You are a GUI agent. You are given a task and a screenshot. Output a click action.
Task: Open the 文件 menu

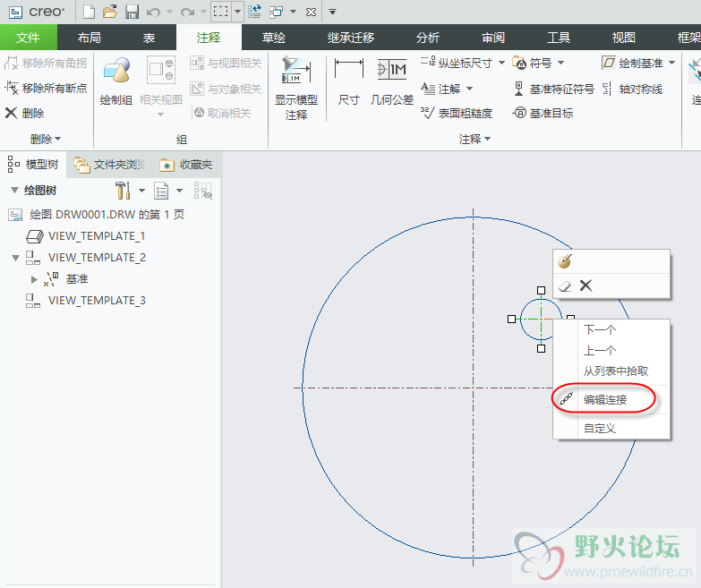click(x=28, y=38)
